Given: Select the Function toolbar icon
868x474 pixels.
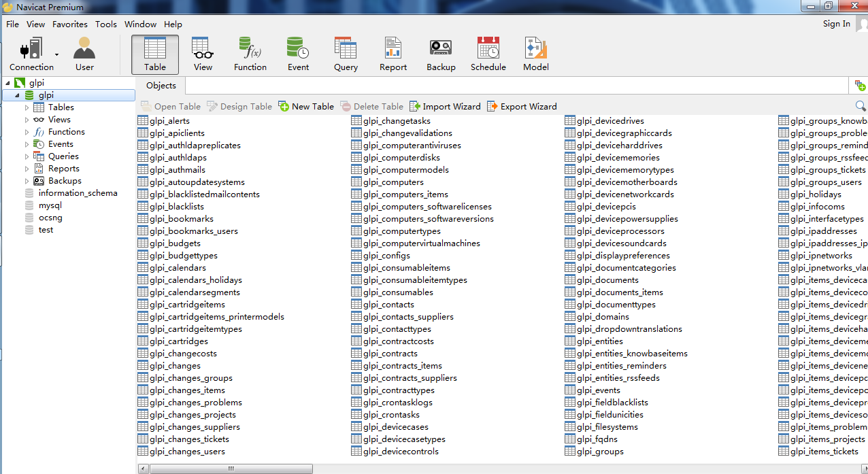Looking at the screenshot, I should 250,54.
